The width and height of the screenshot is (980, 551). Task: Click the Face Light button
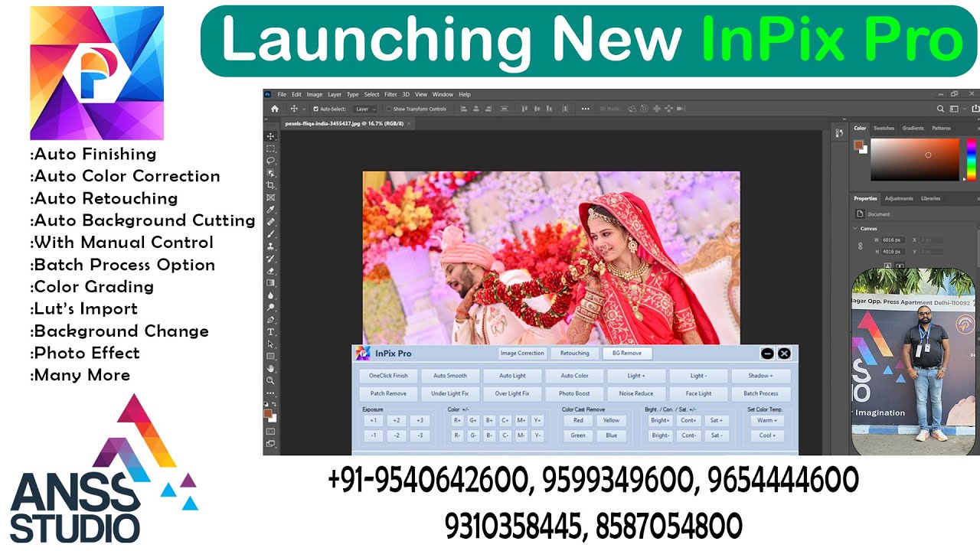tap(698, 393)
